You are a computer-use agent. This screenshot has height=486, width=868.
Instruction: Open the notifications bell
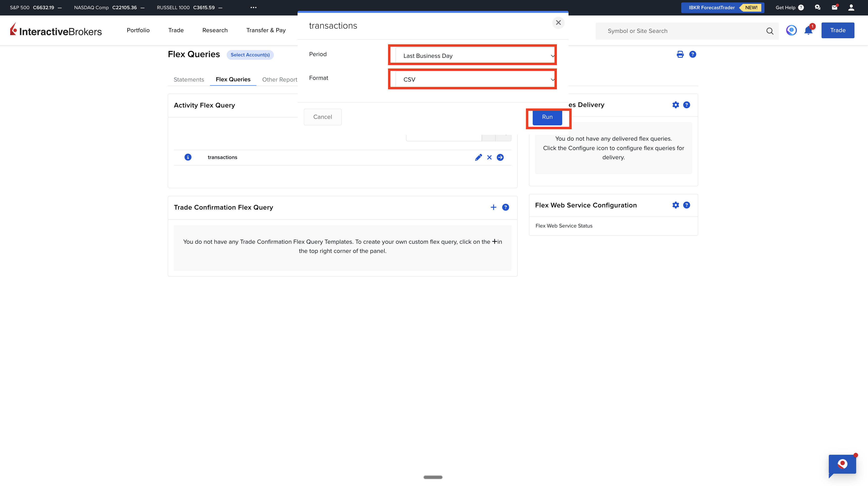click(808, 31)
